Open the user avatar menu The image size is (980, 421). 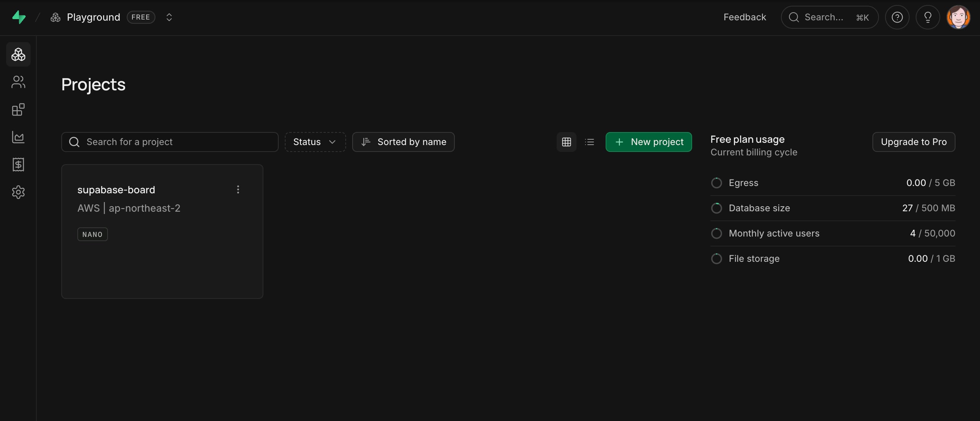pos(958,17)
